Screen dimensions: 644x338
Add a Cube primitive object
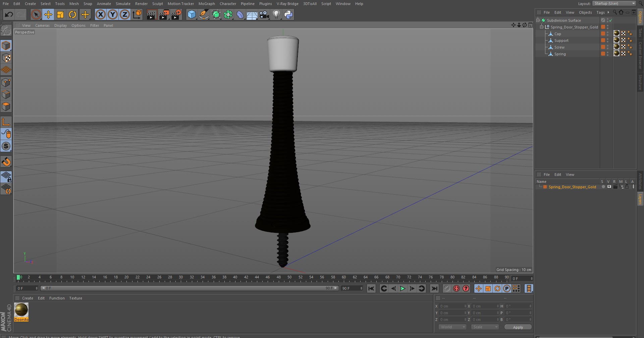tap(192, 14)
